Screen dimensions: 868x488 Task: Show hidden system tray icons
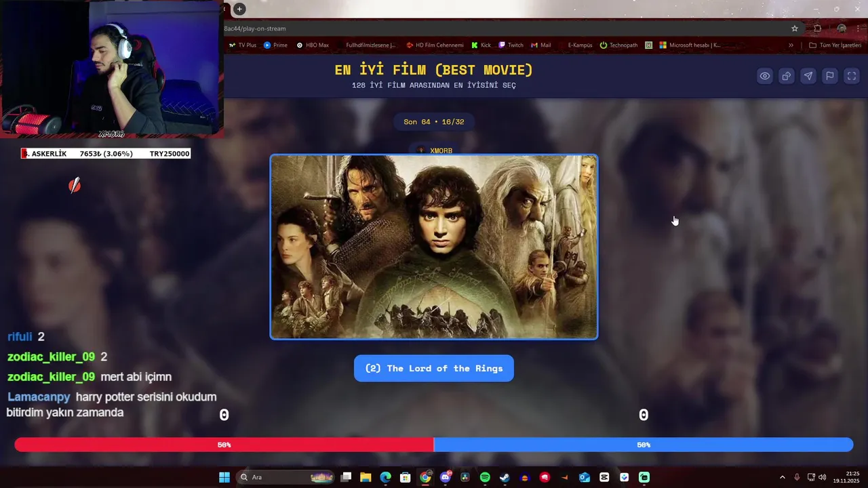[x=782, y=477]
